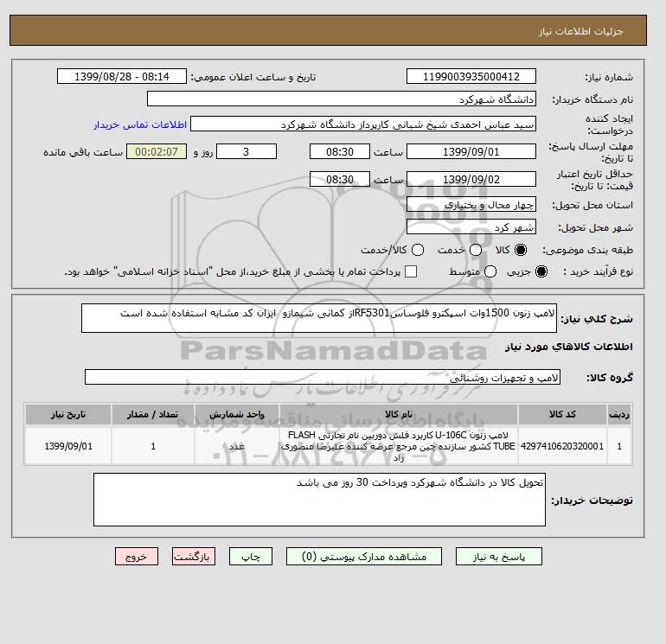Click the need date cell 1399/09/01 in table
The width and height of the screenshot is (666, 644).
pyautogui.click(x=68, y=446)
